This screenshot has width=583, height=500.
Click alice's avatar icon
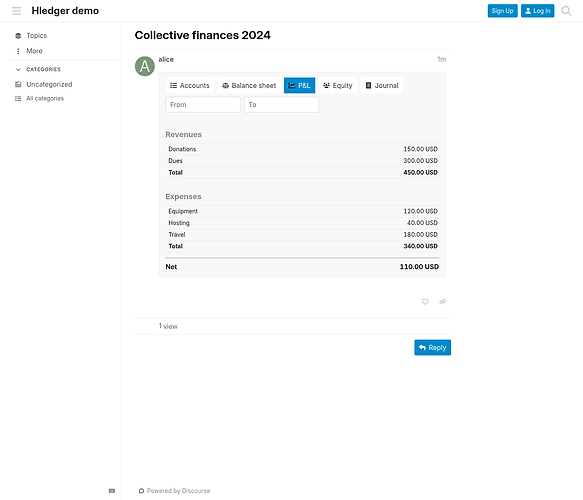click(x=145, y=66)
